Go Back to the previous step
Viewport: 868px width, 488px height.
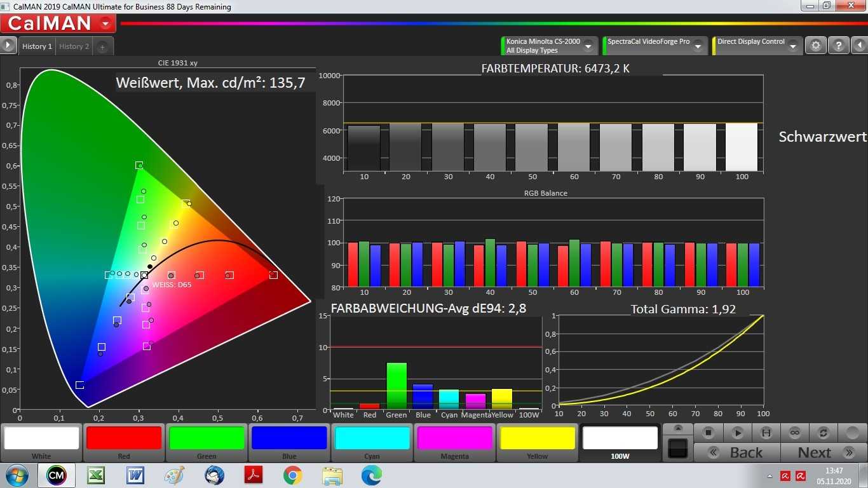point(736,452)
